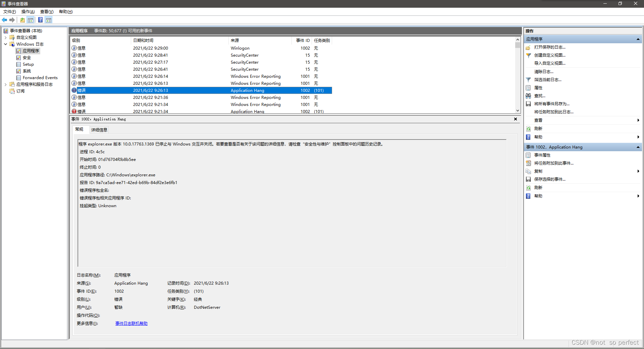The height and width of the screenshot is (349, 644).
Task: Switch to the 详细信息 tab
Action: click(x=99, y=130)
